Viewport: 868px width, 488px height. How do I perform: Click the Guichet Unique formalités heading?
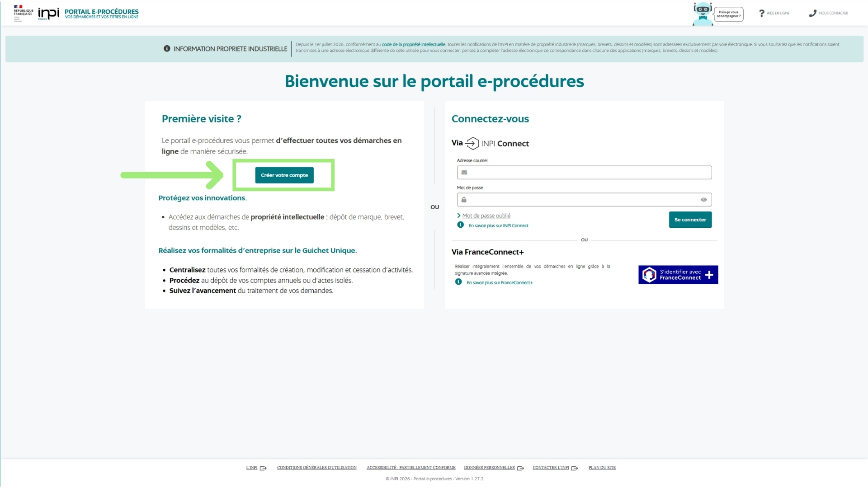[258, 250]
